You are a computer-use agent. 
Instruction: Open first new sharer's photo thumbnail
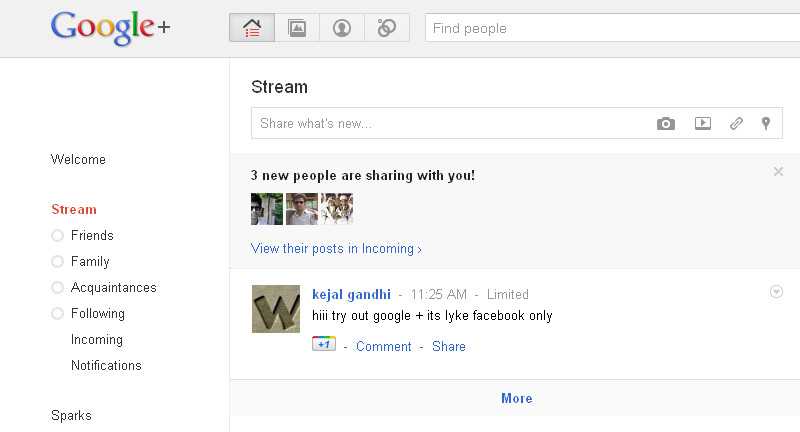pos(267,209)
